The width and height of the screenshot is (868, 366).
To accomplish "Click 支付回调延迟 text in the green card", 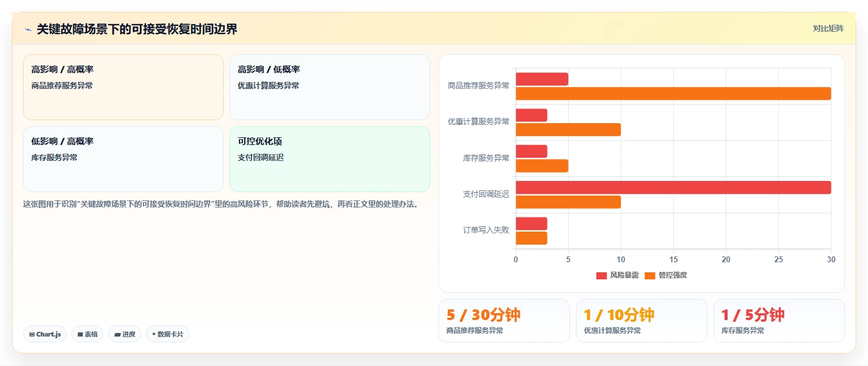I will pos(261,157).
